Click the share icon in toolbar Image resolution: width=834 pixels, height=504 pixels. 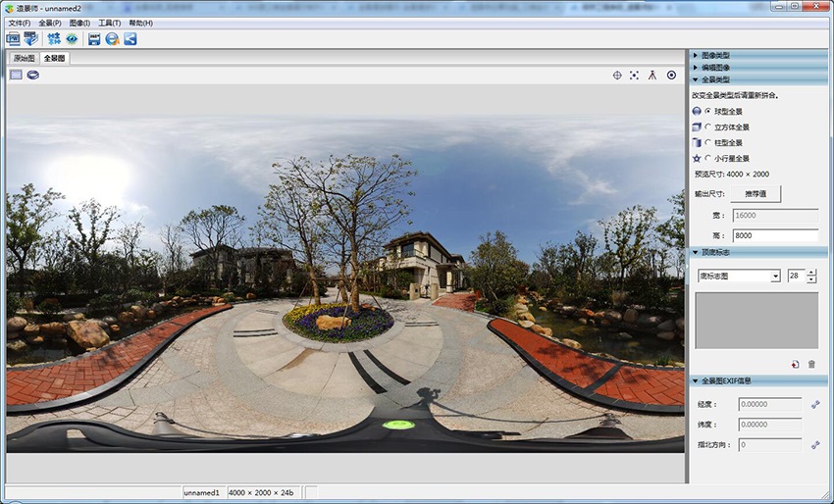click(x=130, y=39)
